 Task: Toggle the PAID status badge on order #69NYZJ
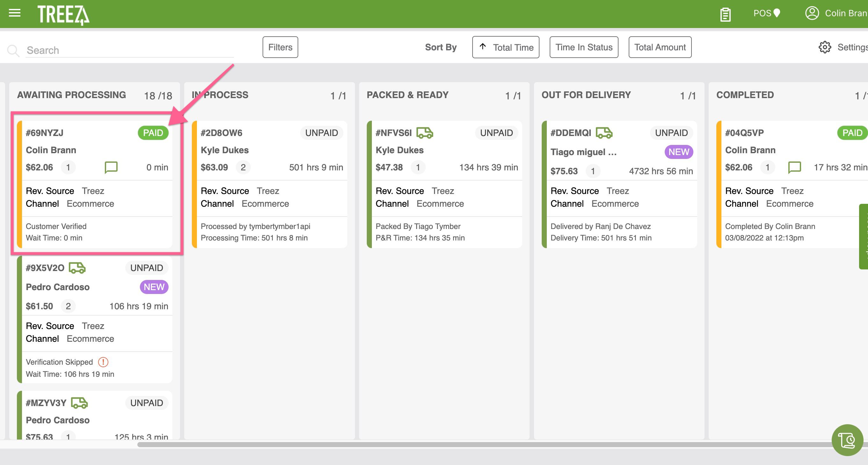tap(153, 133)
